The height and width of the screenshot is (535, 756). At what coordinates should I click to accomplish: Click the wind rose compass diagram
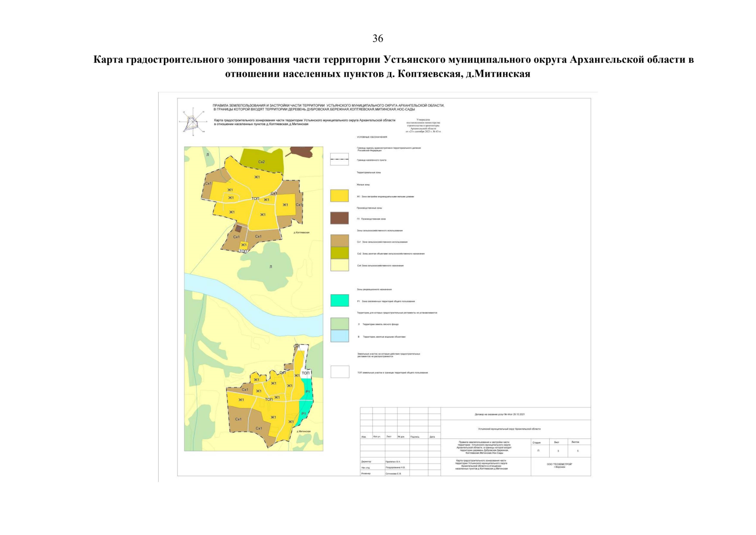(x=193, y=121)
